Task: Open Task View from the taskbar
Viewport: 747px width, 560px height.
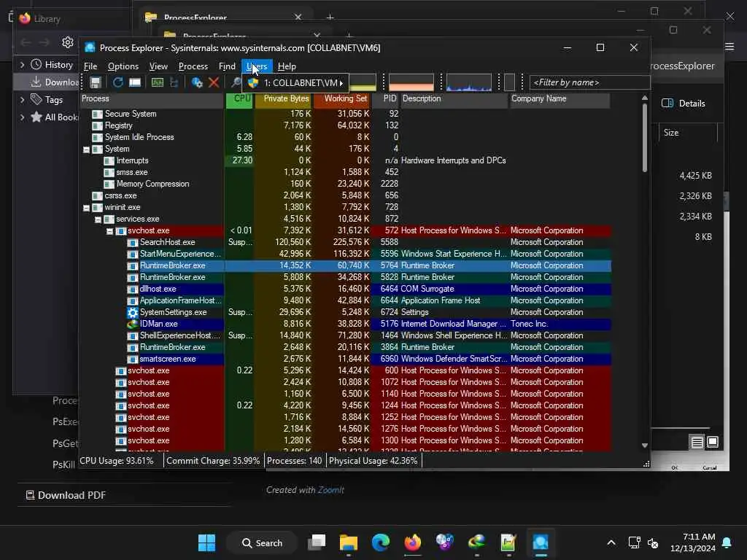Action: 317,542
